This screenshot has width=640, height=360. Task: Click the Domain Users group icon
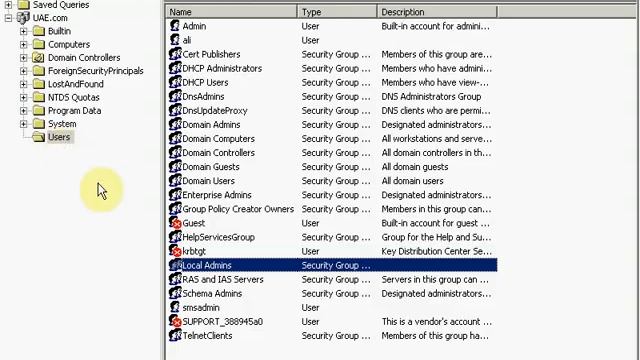click(x=175, y=181)
